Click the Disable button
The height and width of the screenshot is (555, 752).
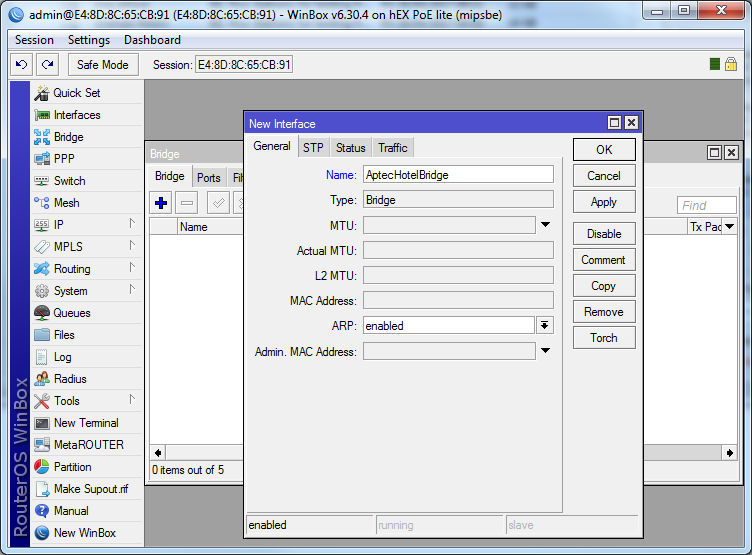click(604, 234)
